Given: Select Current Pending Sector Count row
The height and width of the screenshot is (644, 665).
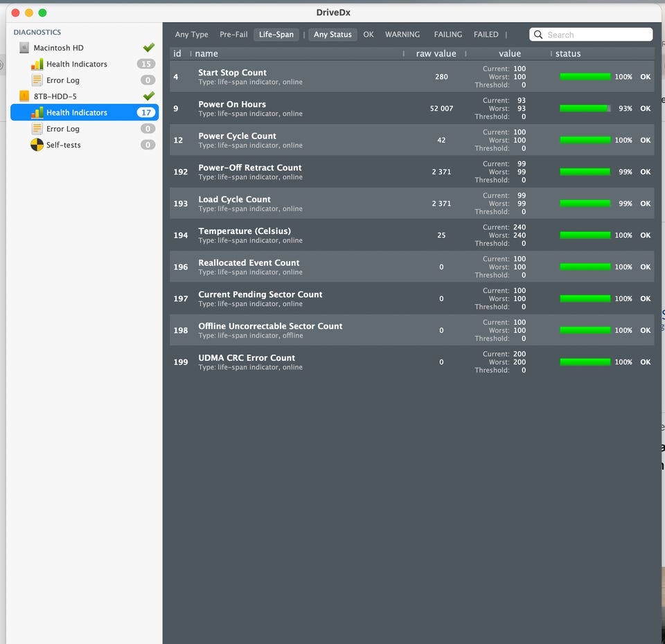Looking at the screenshot, I should click(x=411, y=298).
